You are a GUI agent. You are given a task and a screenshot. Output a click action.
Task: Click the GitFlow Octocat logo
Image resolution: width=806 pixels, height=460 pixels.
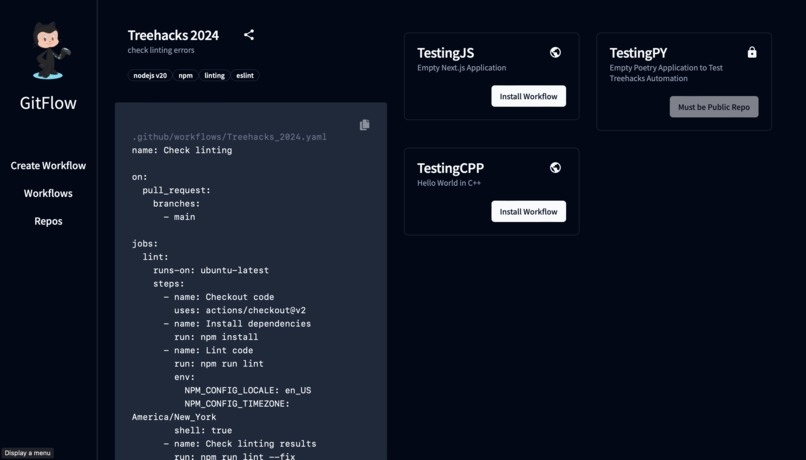point(50,51)
